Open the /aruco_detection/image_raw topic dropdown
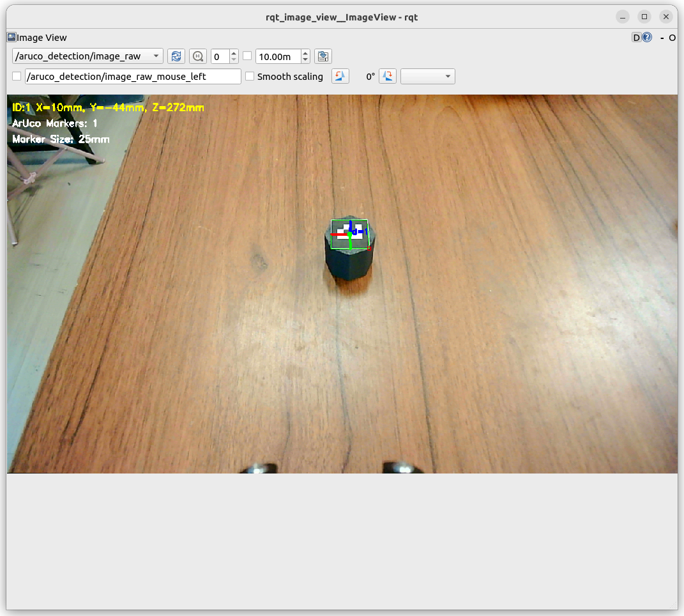684x616 pixels. [x=87, y=56]
